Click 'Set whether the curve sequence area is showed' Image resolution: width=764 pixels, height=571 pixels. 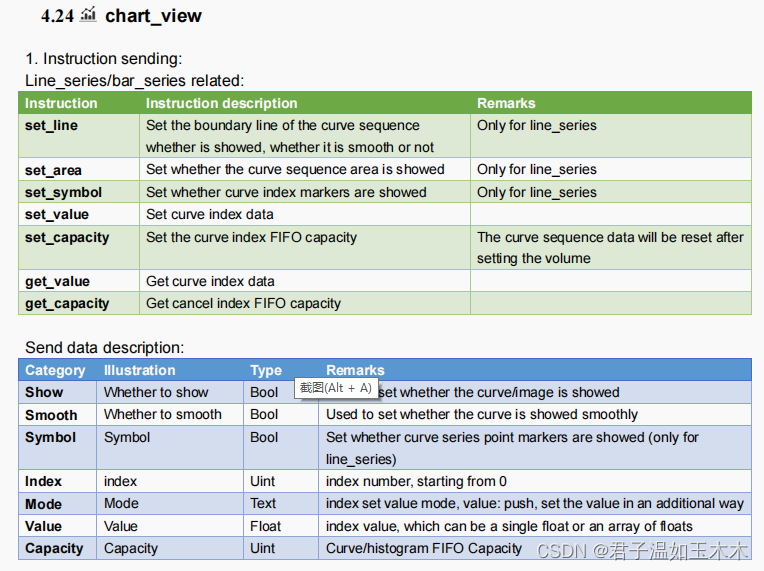coord(295,170)
